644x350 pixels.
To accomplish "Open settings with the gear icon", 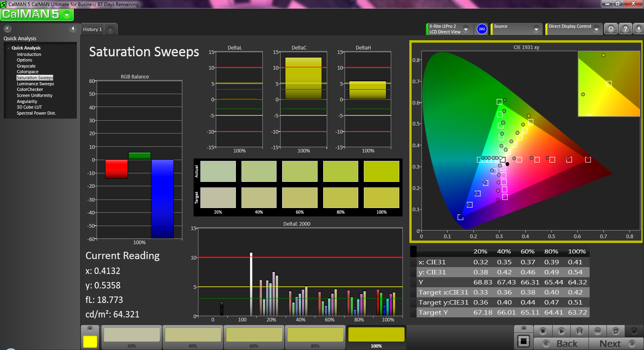I will click(x=611, y=29).
